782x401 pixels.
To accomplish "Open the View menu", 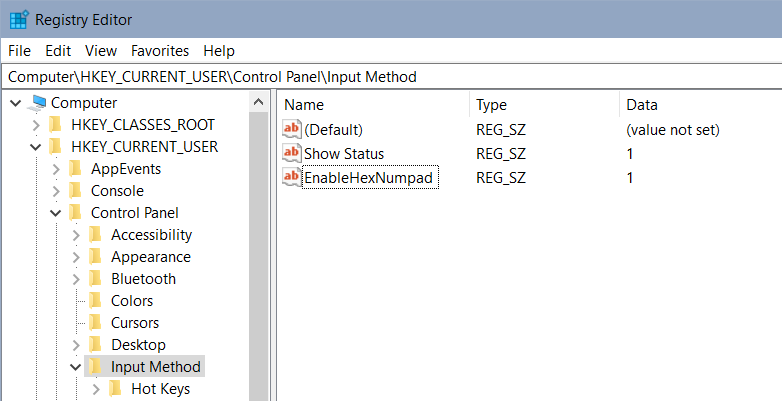I will tap(101, 51).
